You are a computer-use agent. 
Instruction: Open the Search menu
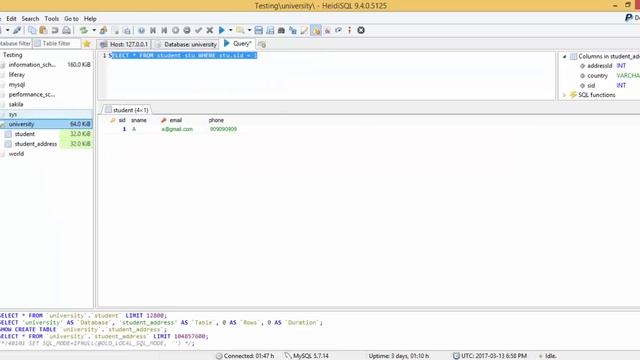tap(30, 19)
